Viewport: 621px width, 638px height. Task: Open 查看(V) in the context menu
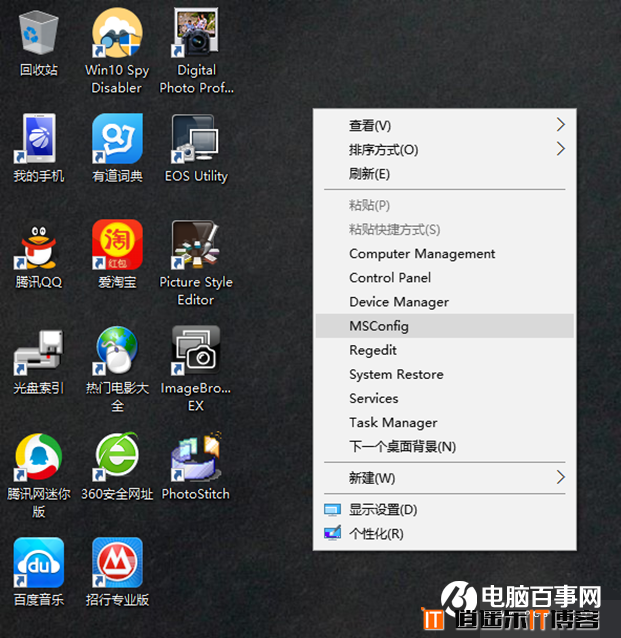[x=444, y=125]
